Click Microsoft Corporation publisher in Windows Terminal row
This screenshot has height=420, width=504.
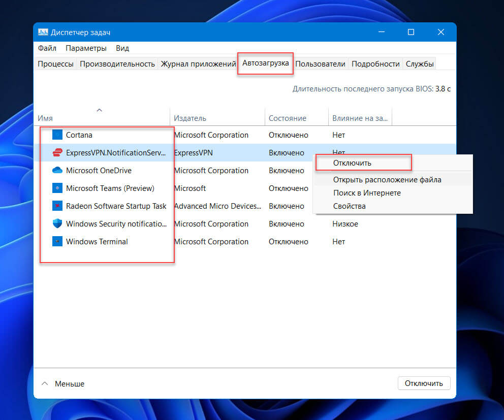211,242
